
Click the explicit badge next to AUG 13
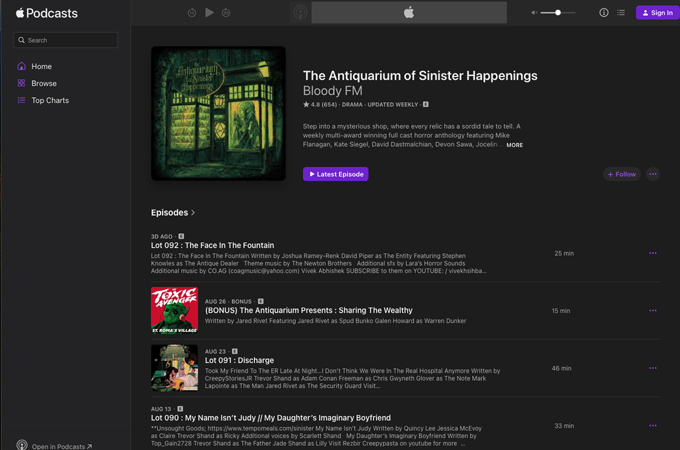pos(180,409)
